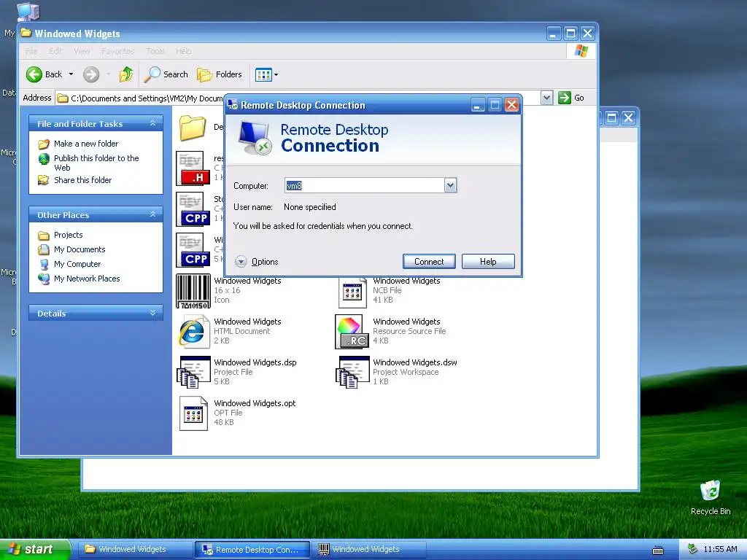This screenshot has width=747, height=560.
Task: Select the Windowed Widgets.opt file icon
Action: tap(193, 413)
